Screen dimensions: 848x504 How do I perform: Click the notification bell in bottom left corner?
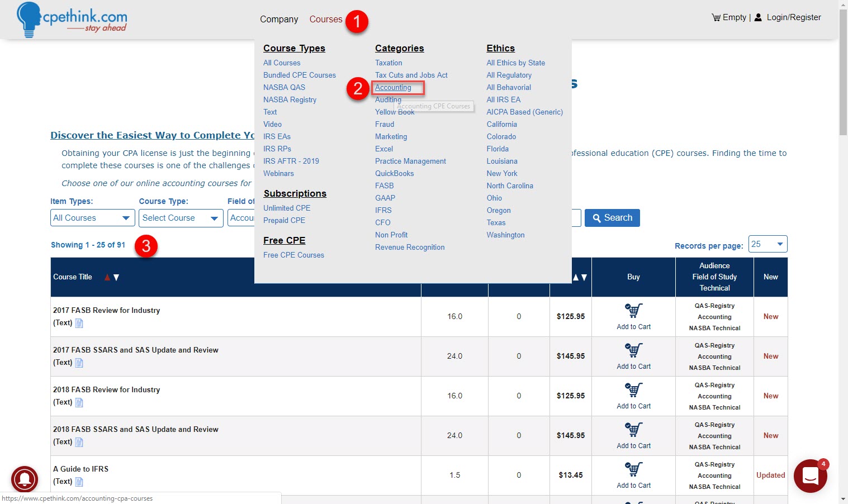point(25,479)
